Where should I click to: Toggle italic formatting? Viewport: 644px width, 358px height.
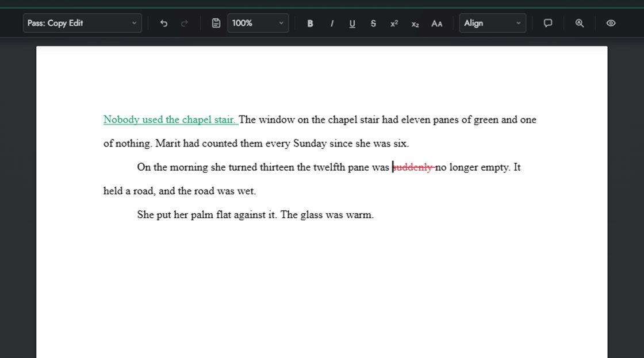[x=331, y=24]
